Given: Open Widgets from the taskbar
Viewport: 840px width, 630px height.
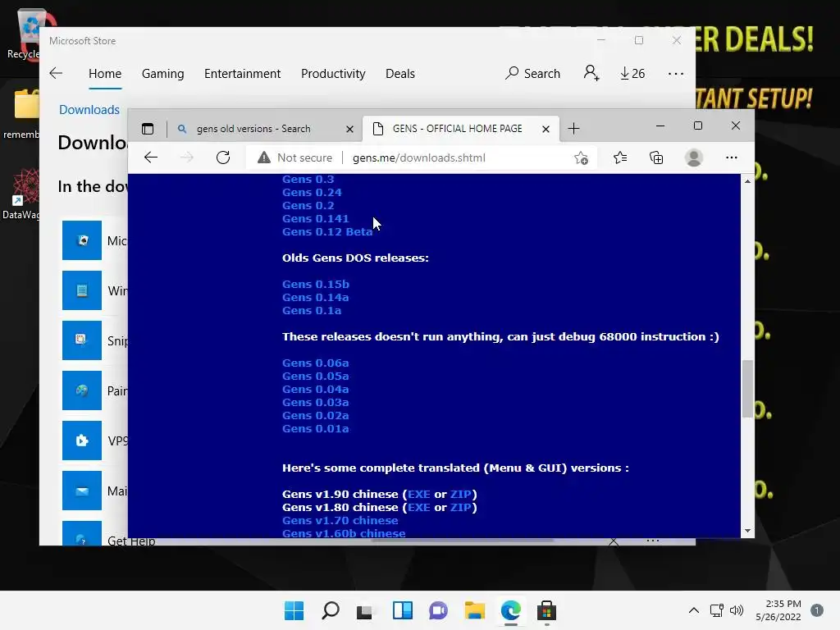Looking at the screenshot, I should pos(402,610).
